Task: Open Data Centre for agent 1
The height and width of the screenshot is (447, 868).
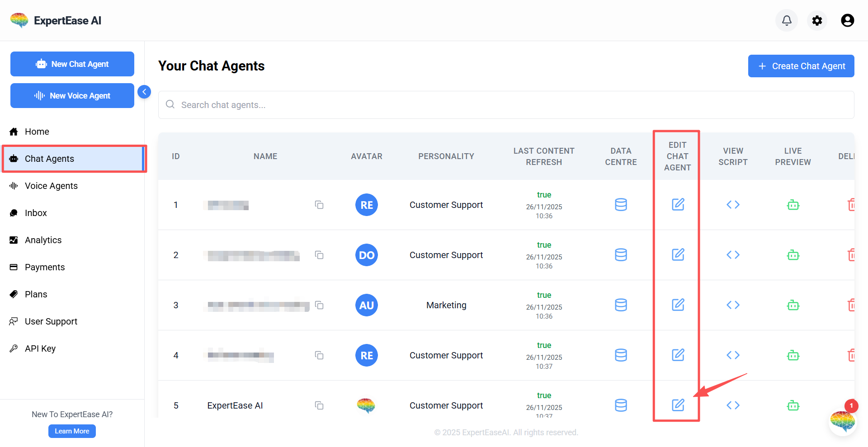Action: pyautogui.click(x=621, y=205)
